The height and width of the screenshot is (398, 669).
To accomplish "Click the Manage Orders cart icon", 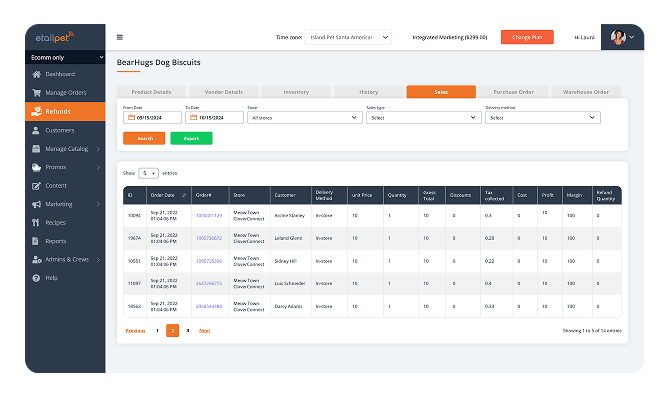I will tap(36, 93).
